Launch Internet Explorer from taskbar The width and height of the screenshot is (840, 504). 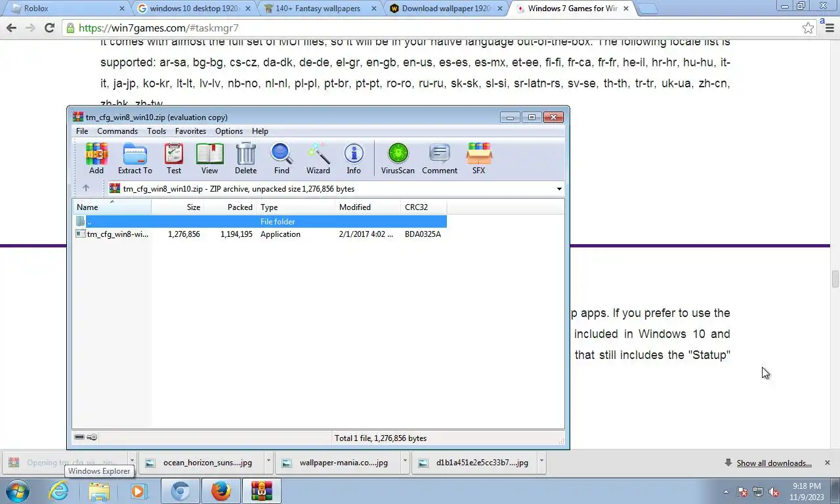58,491
